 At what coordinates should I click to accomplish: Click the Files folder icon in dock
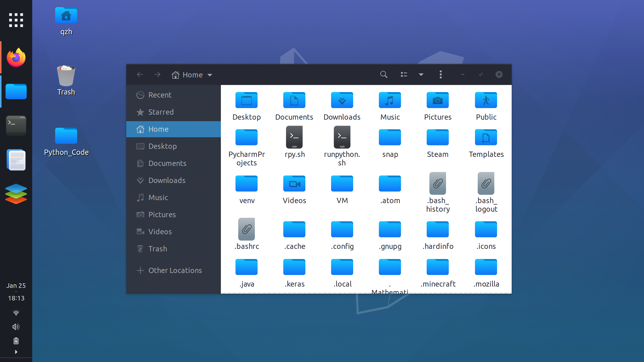pyautogui.click(x=16, y=91)
